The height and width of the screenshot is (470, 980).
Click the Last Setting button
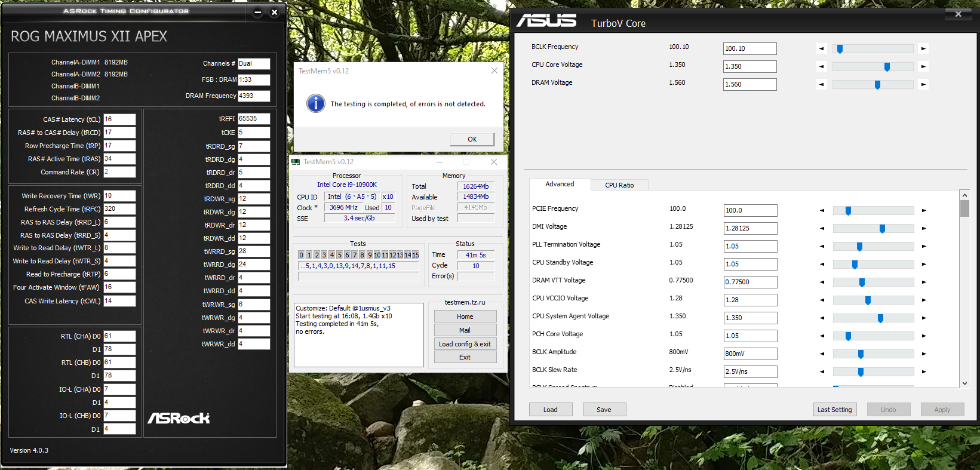click(834, 410)
